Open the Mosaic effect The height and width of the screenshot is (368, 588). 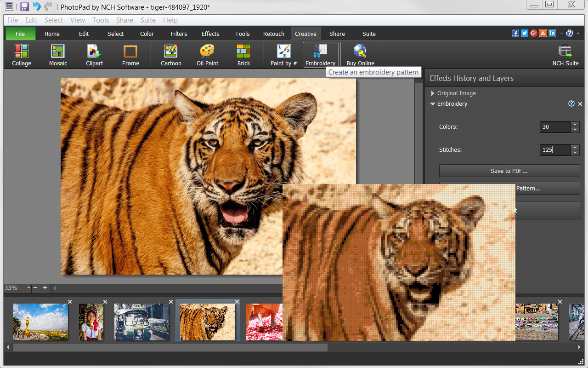(x=57, y=54)
